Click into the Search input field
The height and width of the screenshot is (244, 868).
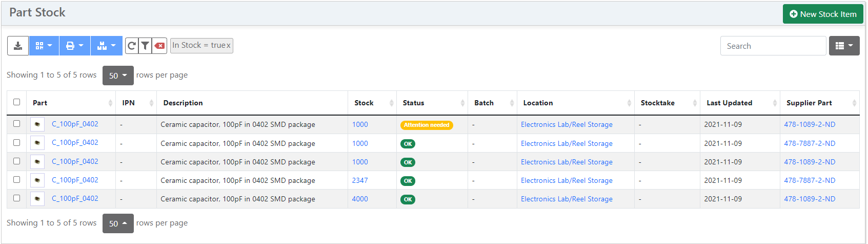[x=773, y=46]
